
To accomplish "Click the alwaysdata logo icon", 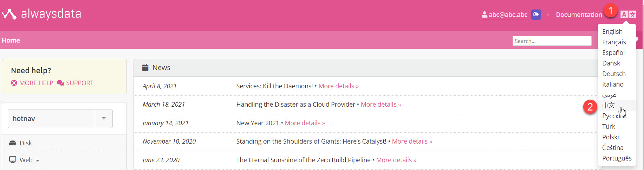I will [9, 14].
